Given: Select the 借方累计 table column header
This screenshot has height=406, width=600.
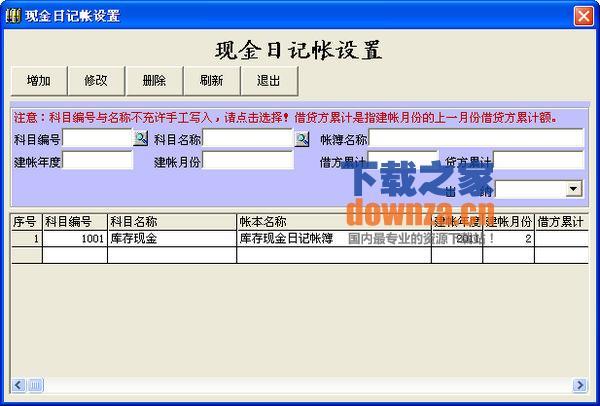Looking at the screenshot, I should tap(561, 222).
